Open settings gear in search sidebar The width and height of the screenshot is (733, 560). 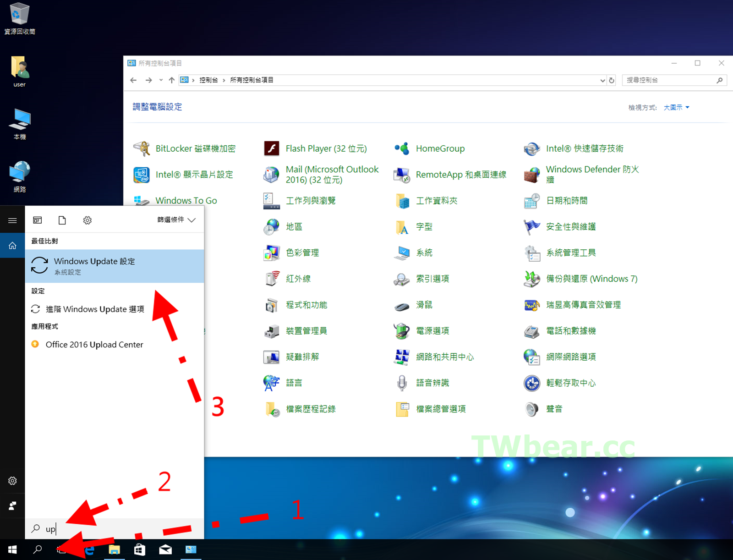click(x=12, y=481)
